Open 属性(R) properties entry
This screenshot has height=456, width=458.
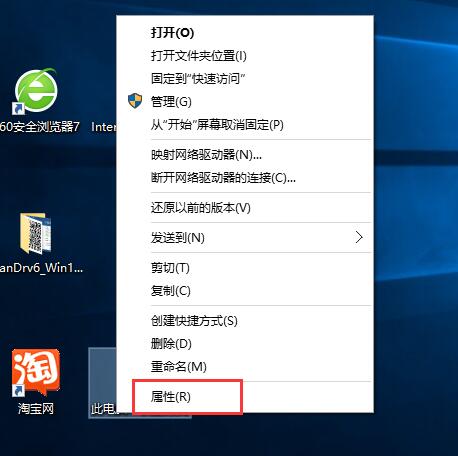tap(245, 397)
